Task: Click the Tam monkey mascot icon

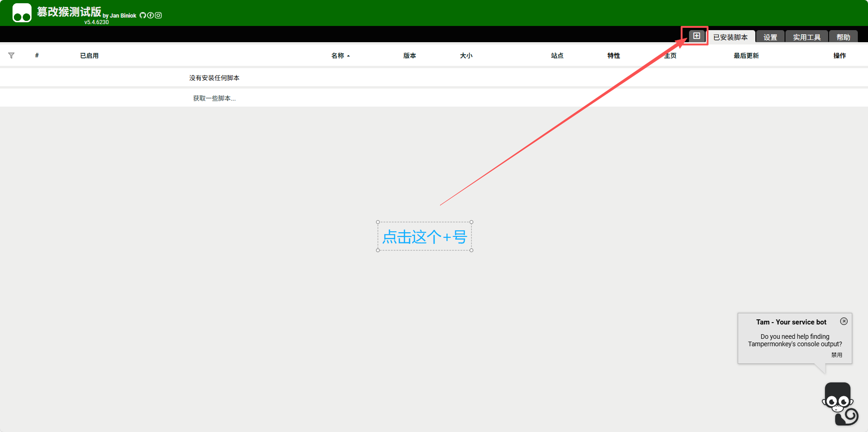Action: (839, 403)
